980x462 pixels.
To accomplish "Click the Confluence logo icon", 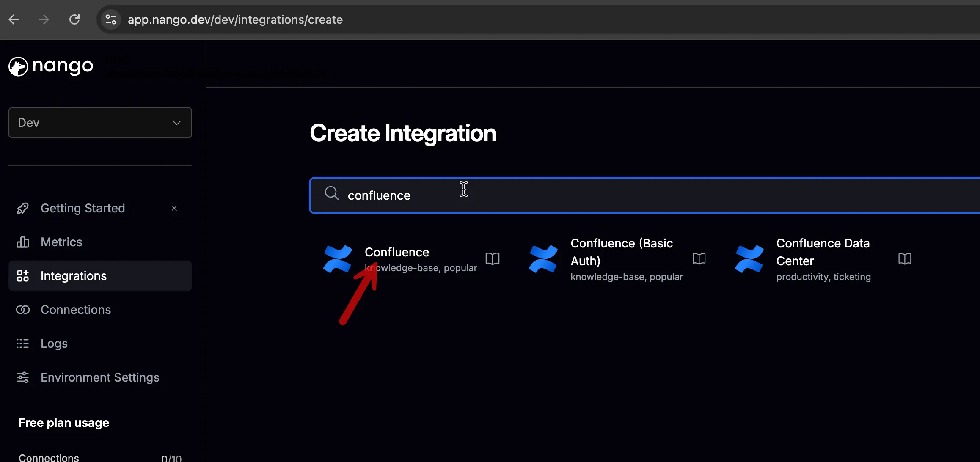I will click(x=338, y=259).
